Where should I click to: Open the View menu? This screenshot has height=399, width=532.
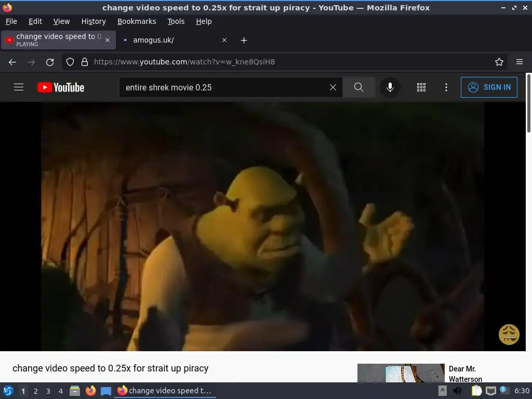pos(61,21)
